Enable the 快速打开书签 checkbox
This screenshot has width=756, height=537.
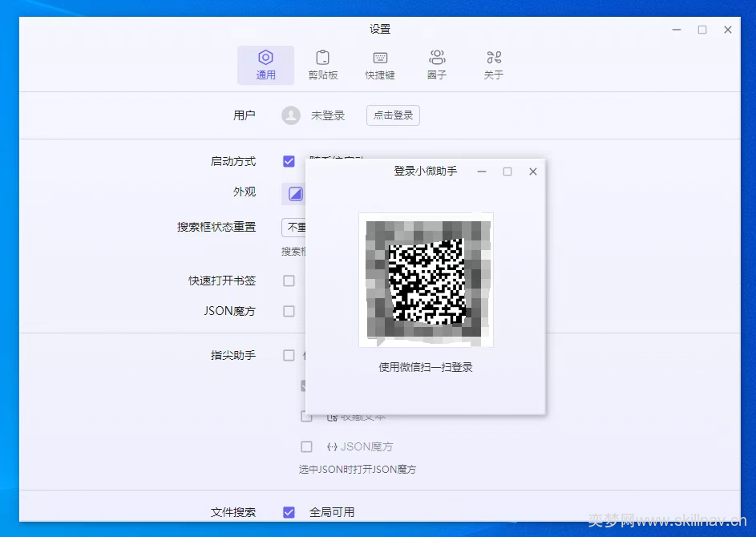click(x=289, y=281)
